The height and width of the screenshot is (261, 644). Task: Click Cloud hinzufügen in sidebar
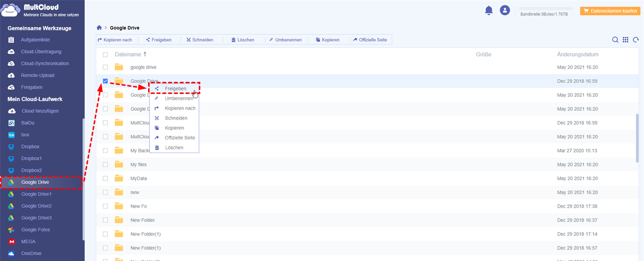tap(33, 111)
